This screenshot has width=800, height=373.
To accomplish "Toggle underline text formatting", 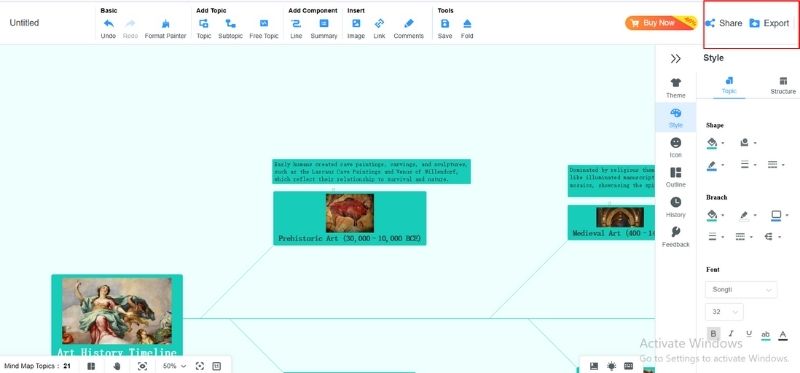I will 748,334.
